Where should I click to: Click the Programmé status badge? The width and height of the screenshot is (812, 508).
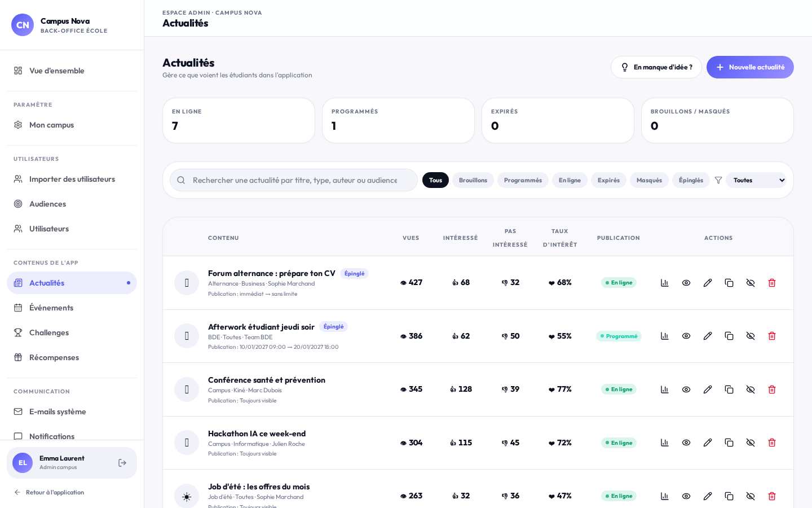tap(619, 336)
